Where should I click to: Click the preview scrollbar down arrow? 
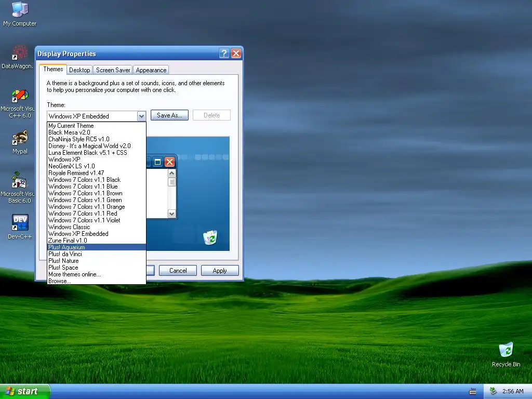(171, 214)
